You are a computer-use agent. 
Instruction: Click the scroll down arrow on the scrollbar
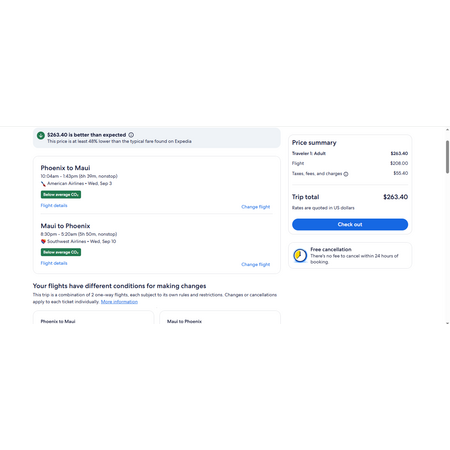coord(447,323)
